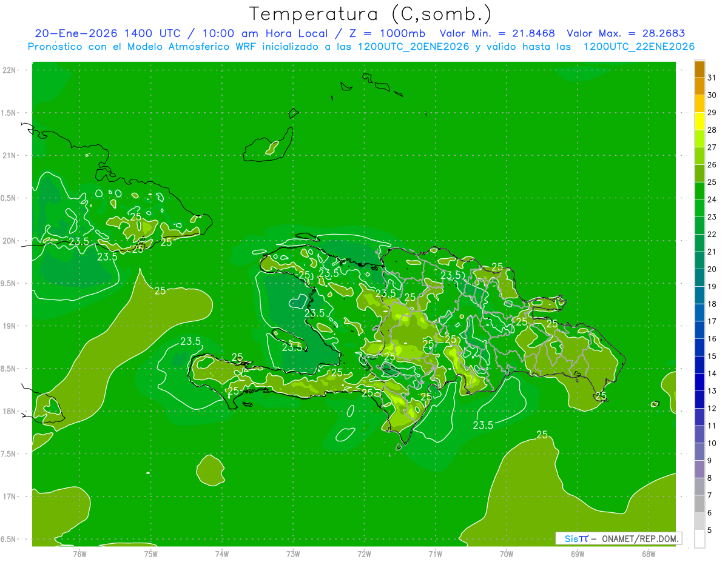
Task: Click the green swatch between 24 and 25
Action: coord(699,190)
